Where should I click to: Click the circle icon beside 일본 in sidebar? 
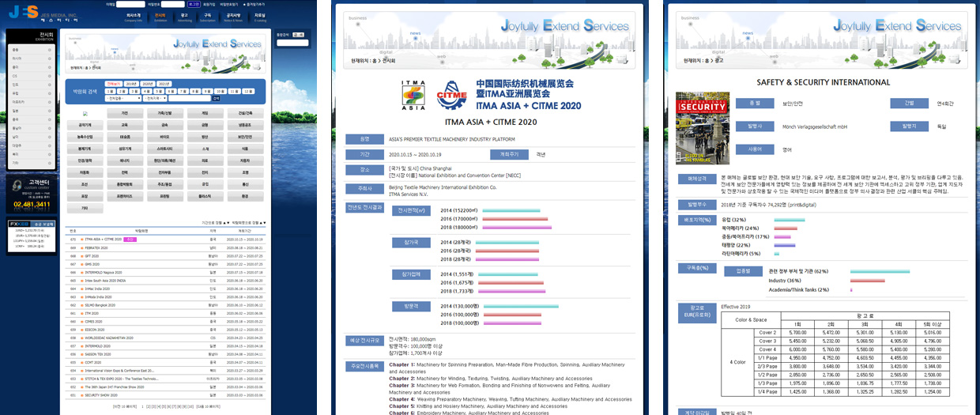click(x=50, y=111)
